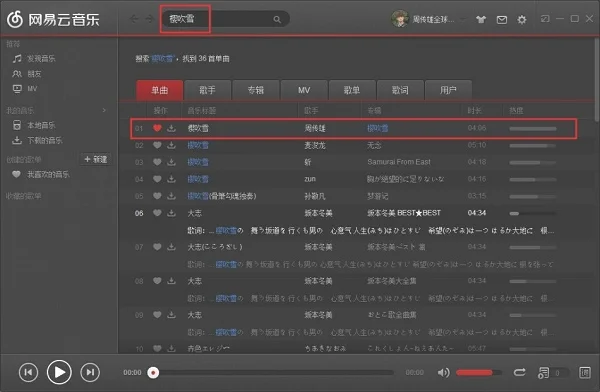Open the playlist queue icon

click(543, 372)
